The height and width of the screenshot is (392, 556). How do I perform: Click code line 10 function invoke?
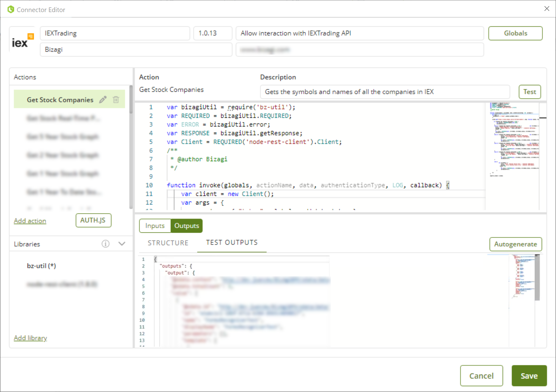(x=308, y=185)
